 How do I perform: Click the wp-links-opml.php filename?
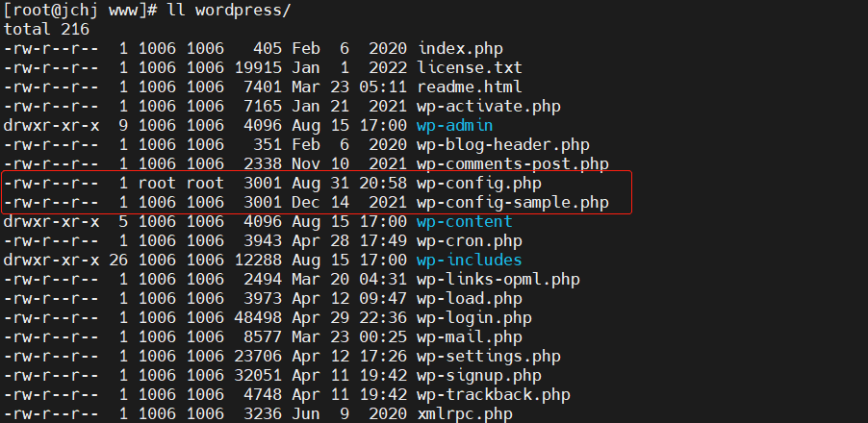tap(498, 279)
